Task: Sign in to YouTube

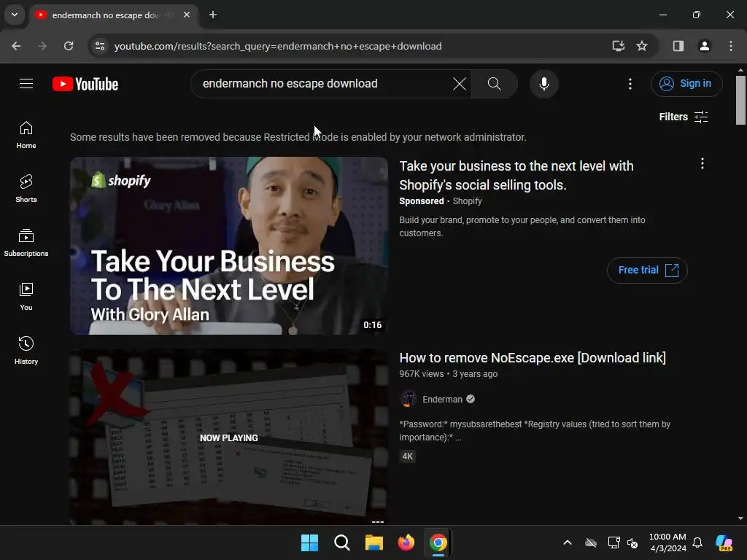Action: click(x=686, y=84)
